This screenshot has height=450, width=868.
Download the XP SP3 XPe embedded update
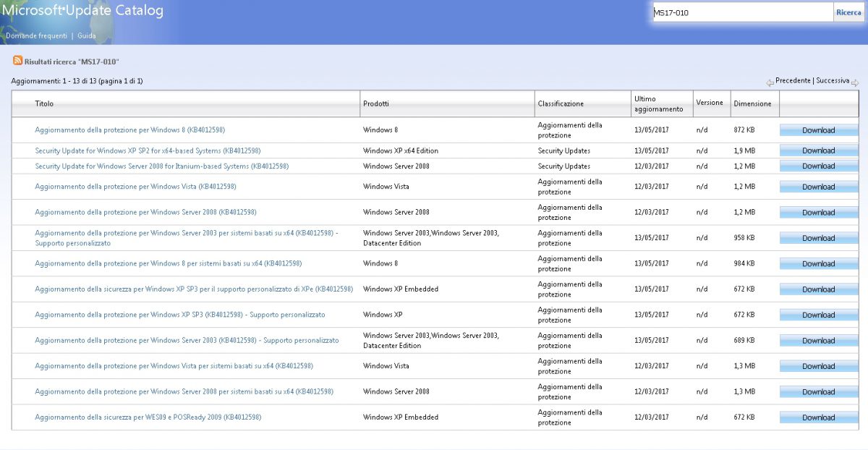point(819,289)
